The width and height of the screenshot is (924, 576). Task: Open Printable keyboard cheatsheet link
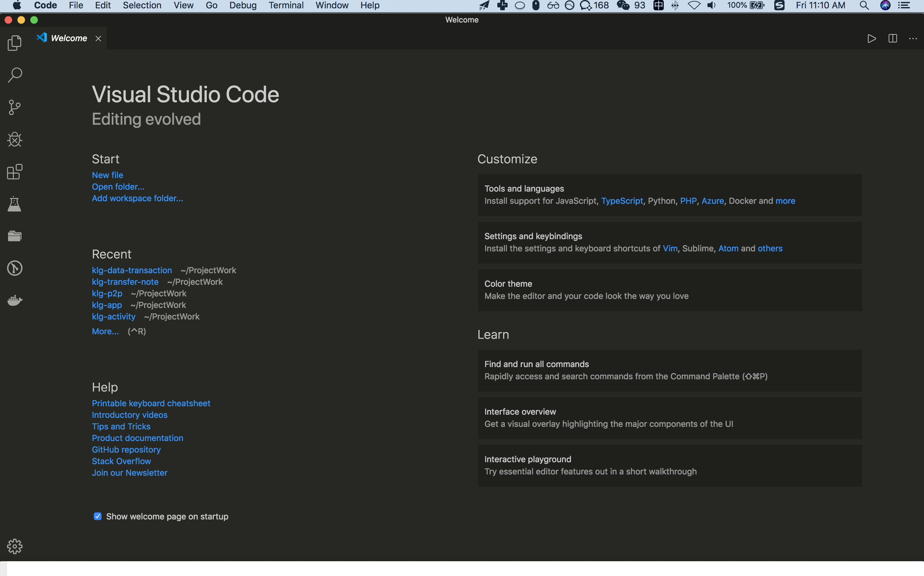point(151,403)
